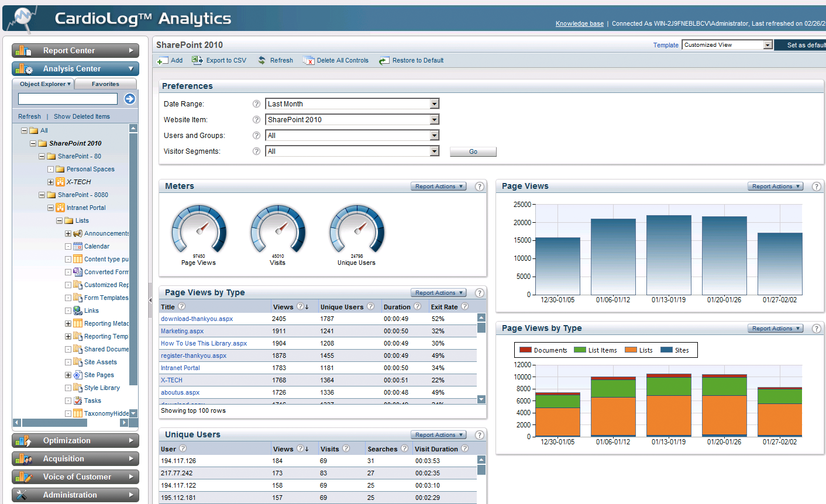
Task: Click the Tasks list icon in tree
Action: pyautogui.click(x=78, y=401)
